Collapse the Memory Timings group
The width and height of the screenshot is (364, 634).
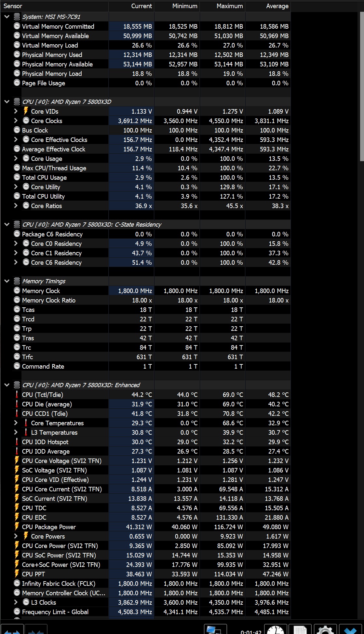[x=7, y=281]
